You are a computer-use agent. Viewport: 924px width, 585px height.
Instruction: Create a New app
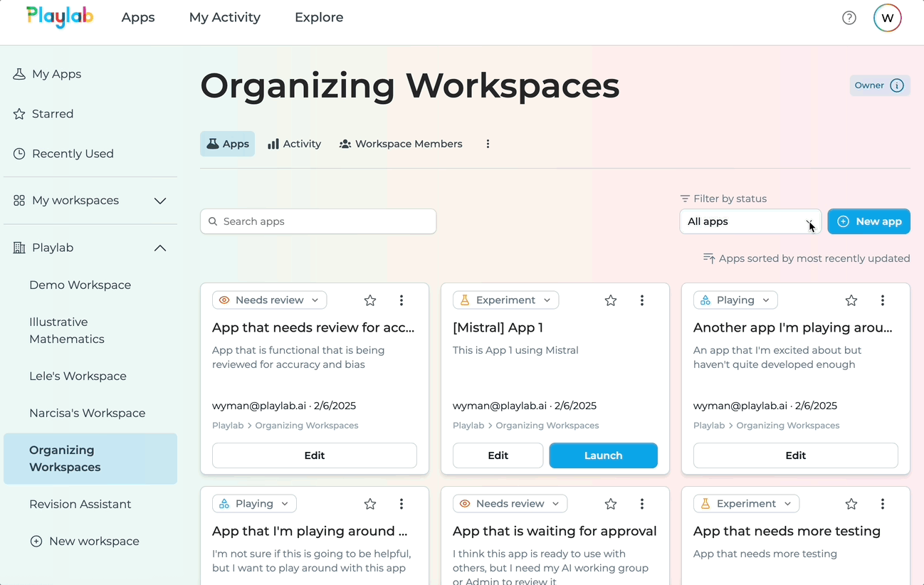pyautogui.click(x=868, y=221)
